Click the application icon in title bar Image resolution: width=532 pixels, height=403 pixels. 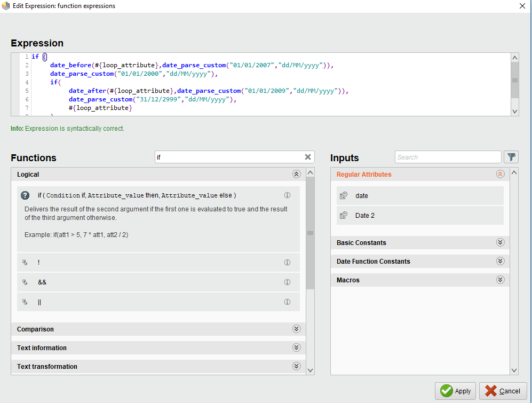tap(6, 6)
